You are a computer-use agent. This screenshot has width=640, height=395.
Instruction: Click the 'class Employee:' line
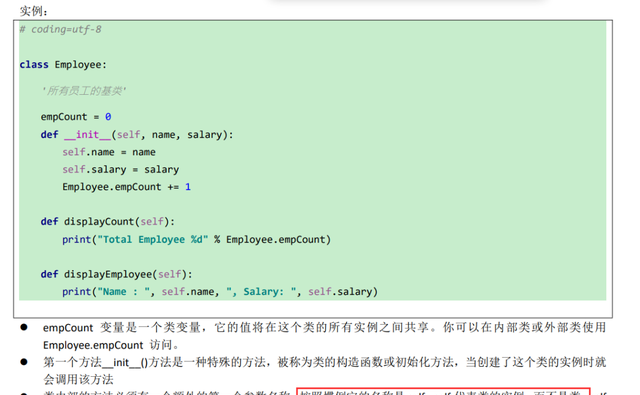tap(63, 64)
